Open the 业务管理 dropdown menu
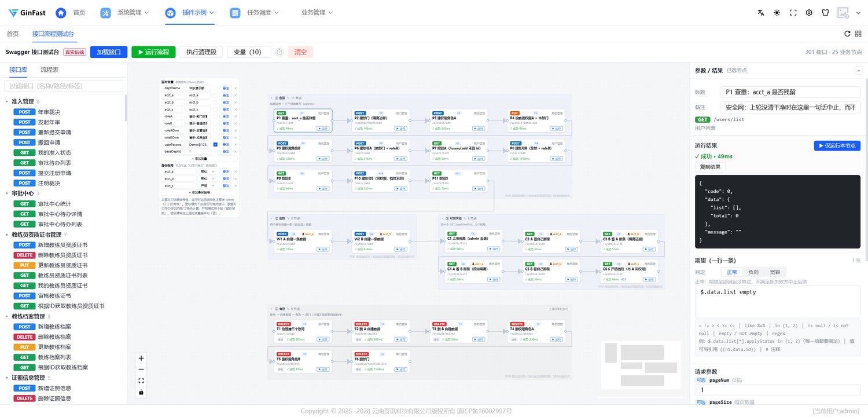 pos(317,13)
